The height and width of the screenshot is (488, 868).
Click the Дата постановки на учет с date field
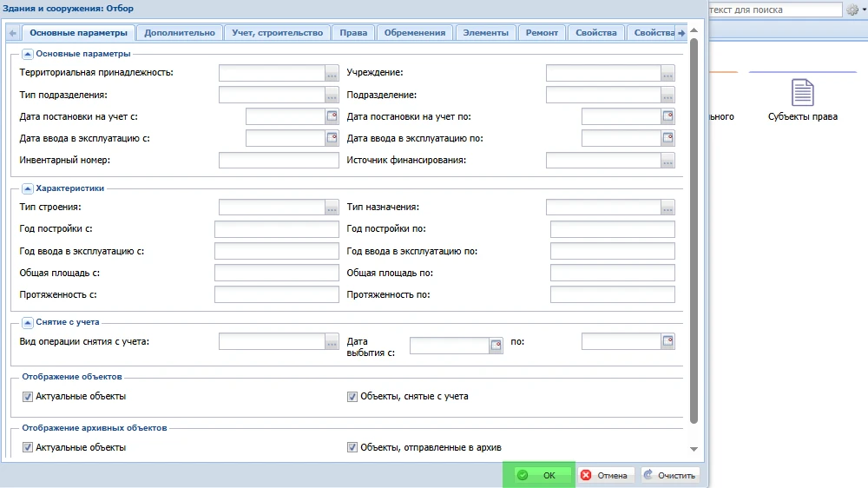point(285,116)
